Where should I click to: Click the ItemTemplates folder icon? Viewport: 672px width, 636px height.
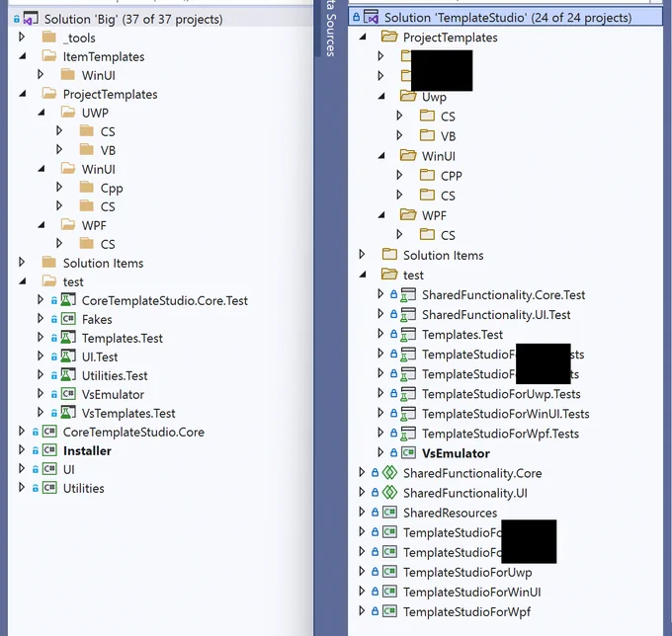49,56
